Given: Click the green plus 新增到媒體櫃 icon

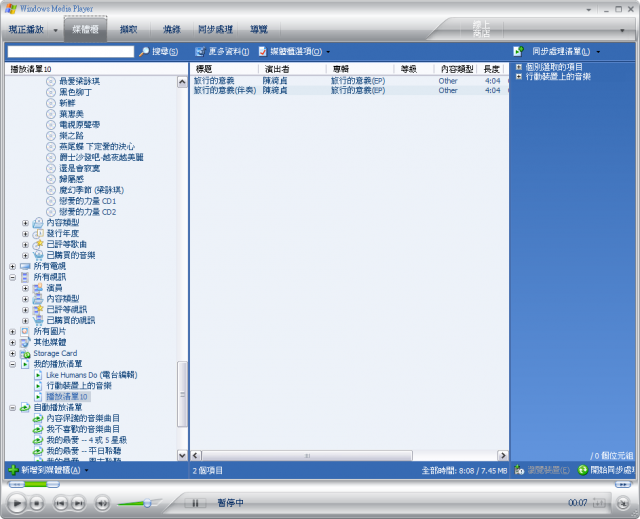Looking at the screenshot, I should pos(13,470).
